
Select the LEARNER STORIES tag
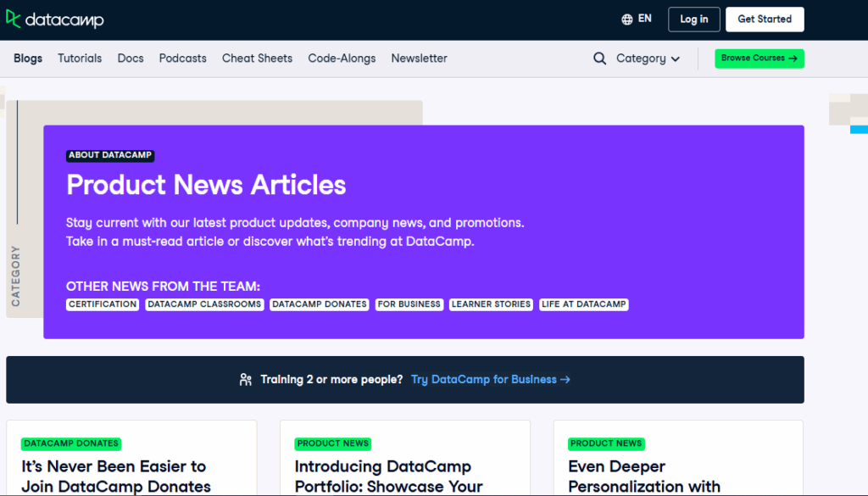(x=491, y=304)
